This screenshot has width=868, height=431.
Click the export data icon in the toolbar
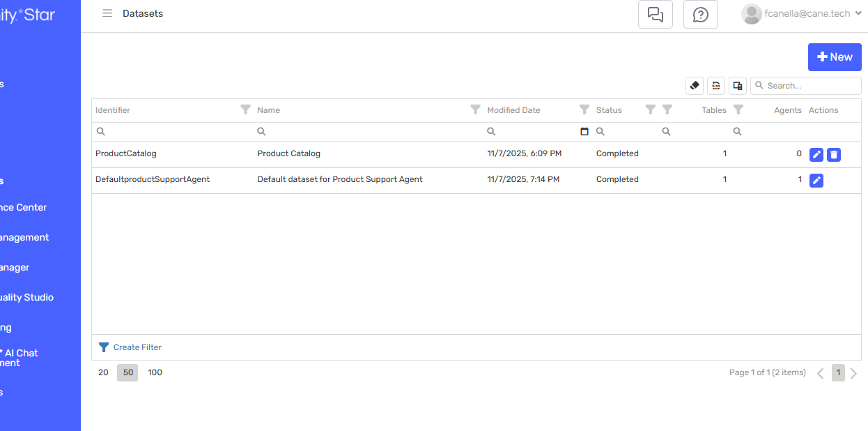tap(715, 86)
